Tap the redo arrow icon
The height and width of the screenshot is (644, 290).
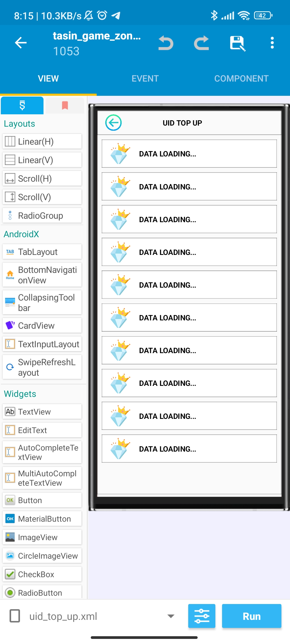click(201, 43)
